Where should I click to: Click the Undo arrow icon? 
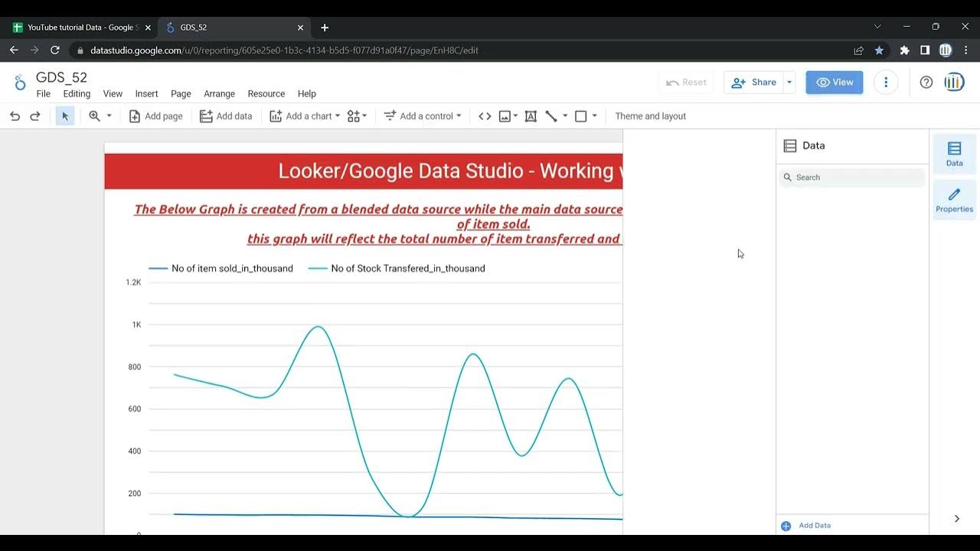click(15, 116)
